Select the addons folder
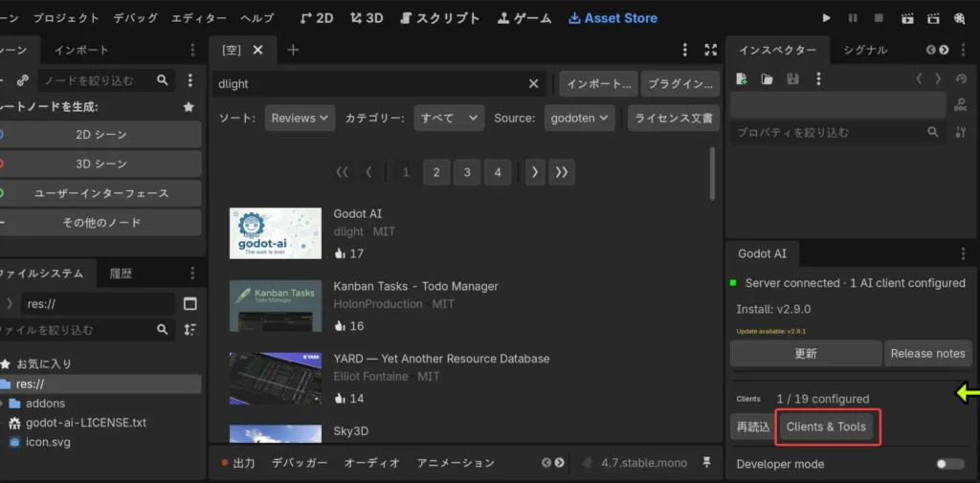 click(x=45, y=403)
